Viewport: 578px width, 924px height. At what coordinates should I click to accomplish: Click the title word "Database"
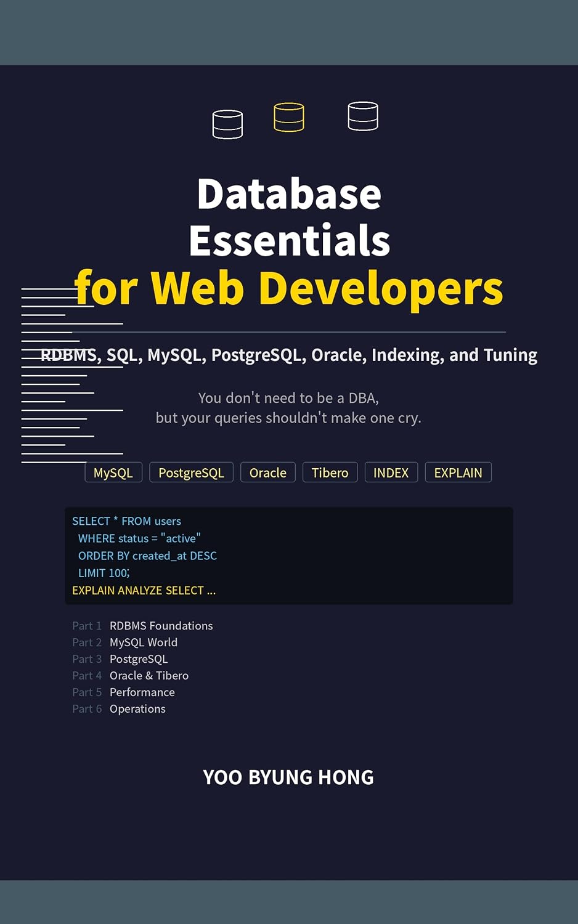click(289, 194)
